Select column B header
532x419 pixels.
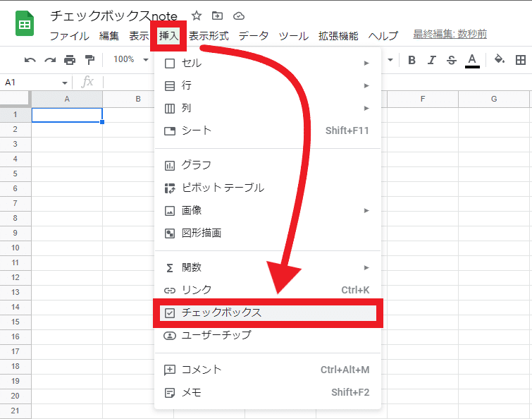(x=138, y=99)
